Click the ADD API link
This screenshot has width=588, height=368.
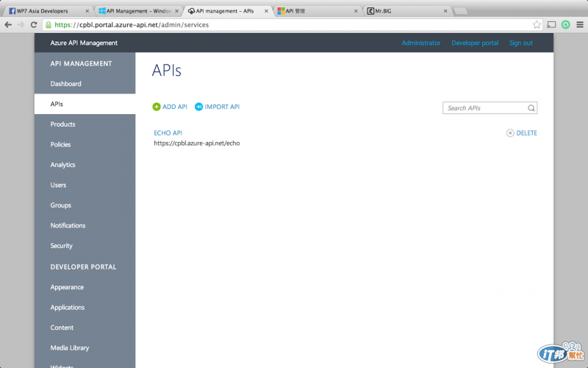pos(175,107)
